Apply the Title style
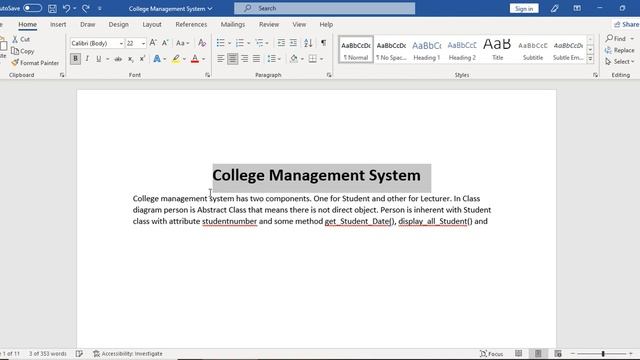Viewport: 640px width, 360px height. (497, 50)
